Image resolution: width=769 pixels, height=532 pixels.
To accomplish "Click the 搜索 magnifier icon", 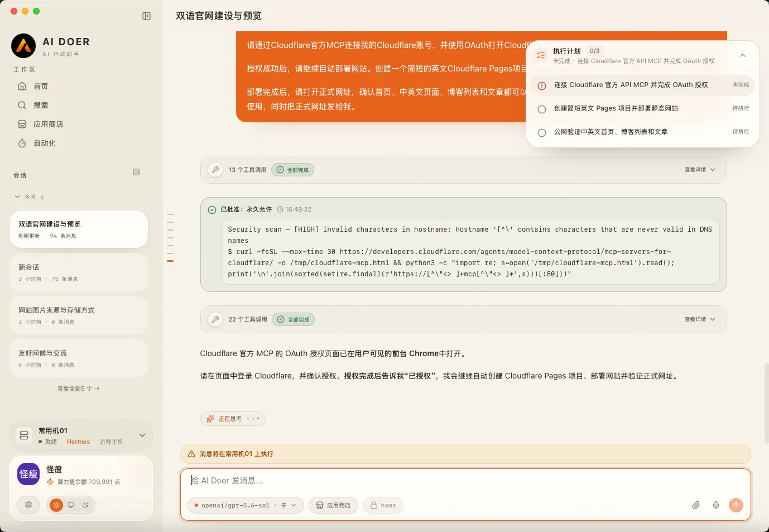I will (x=22, y=105).
